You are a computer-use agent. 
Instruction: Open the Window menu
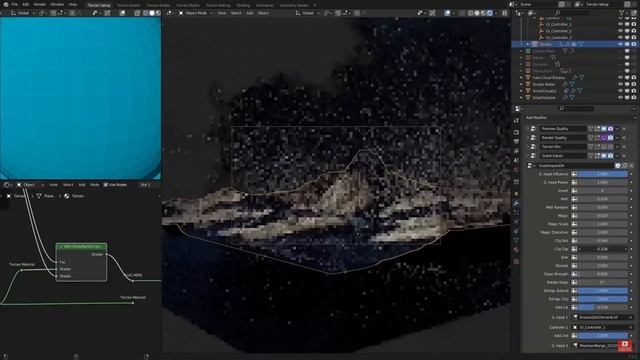pyautogui.click(x=57, y=4)
